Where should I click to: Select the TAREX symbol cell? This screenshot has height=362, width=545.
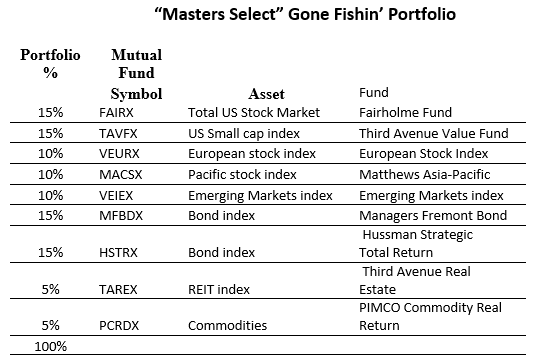pos(118,289)
